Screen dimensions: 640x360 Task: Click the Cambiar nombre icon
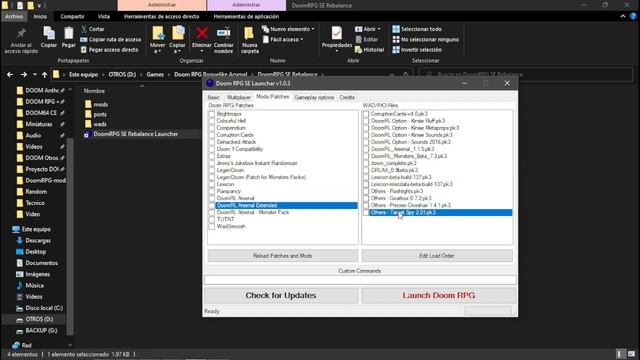pos(224,33)
